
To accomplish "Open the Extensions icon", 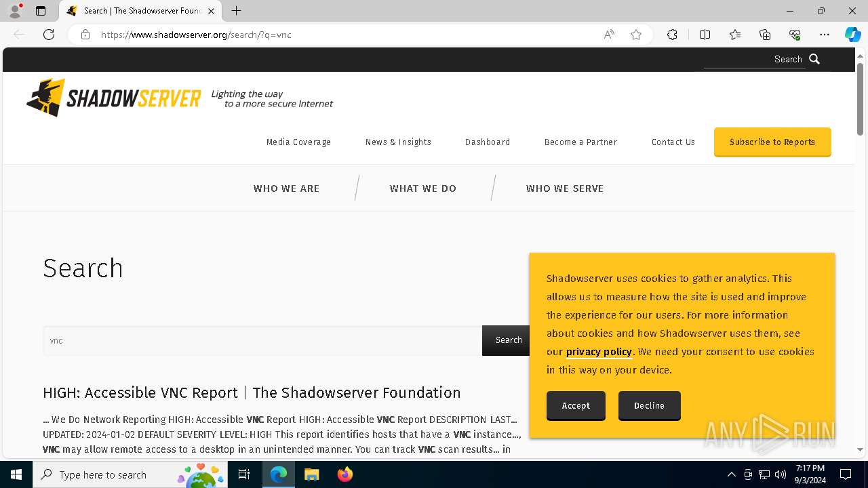I will coord(672,35).
